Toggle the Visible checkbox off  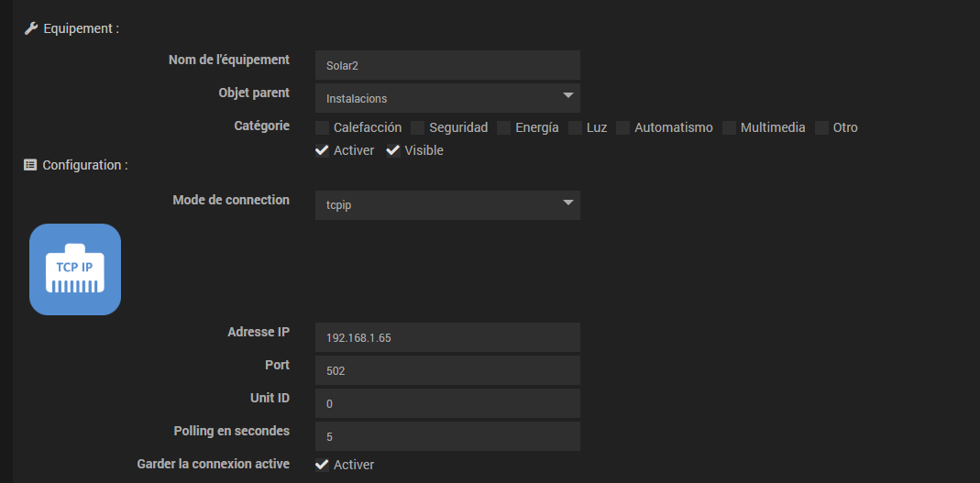(392, 150)
